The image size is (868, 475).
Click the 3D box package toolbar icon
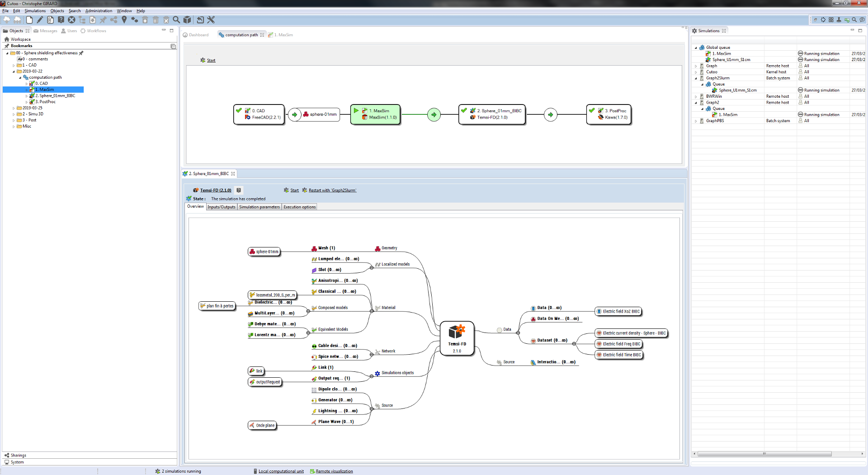pos(187,20)
